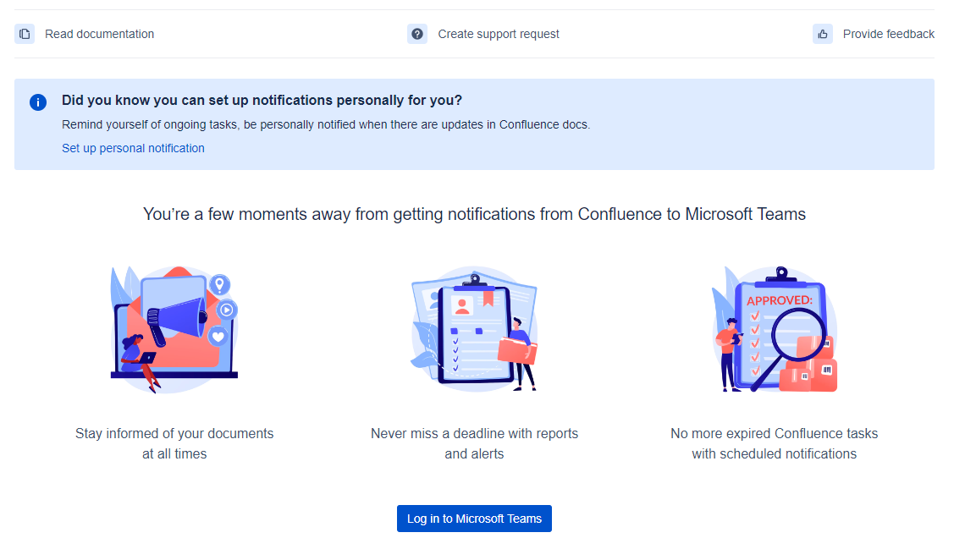Click the question mark help icon
954x560 pixels.
[416, 34]
